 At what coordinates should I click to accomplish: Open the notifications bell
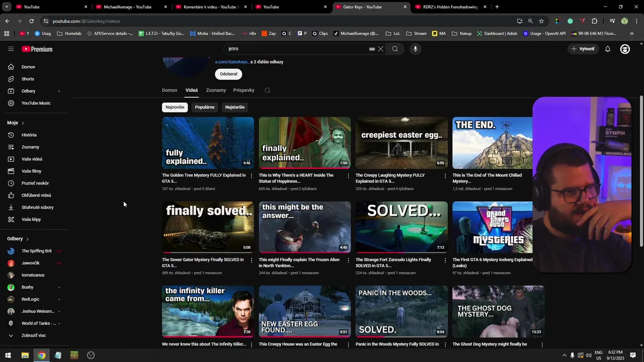(x=607, y=49)
